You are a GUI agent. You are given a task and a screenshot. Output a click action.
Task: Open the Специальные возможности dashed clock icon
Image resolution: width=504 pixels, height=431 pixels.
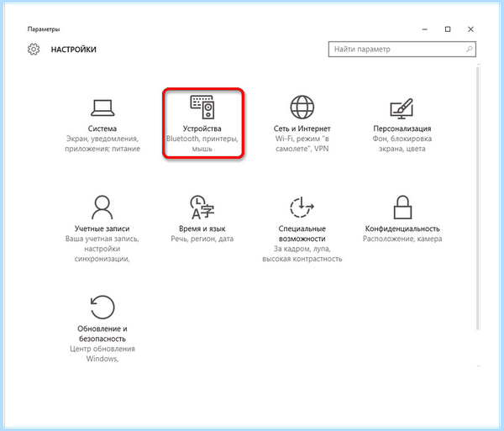(302, 207)
